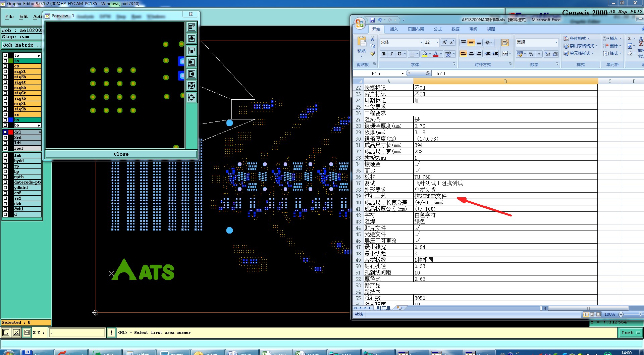Image resolution: width=644 pixels, height=355 pixels.
Task: Open the fill color dropdown arrow
Action: [x=430, y=54]
